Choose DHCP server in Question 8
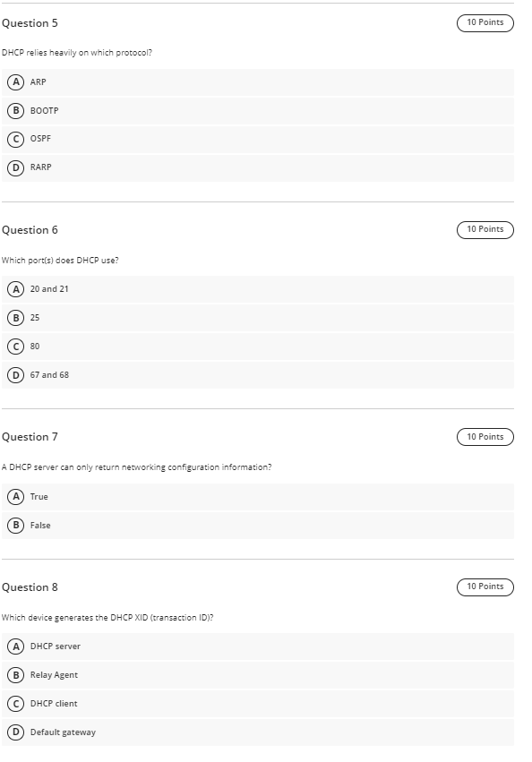 tap(258, 646)
